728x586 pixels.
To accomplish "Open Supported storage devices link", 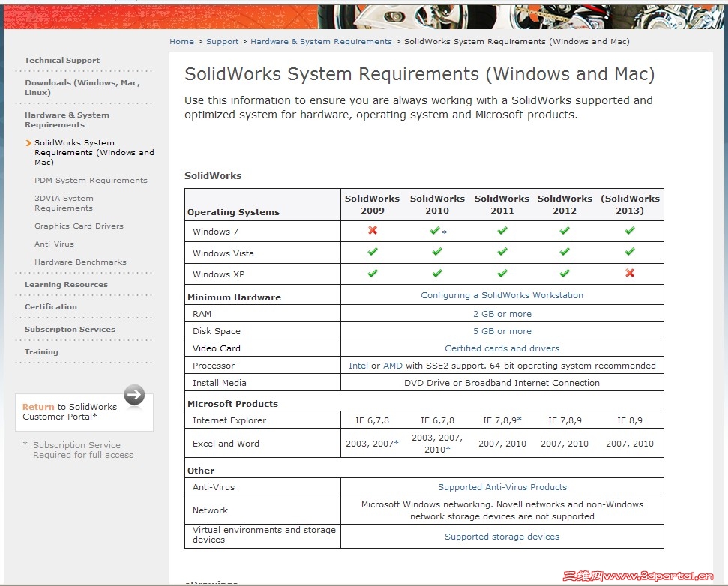I will tap(502, 537).
